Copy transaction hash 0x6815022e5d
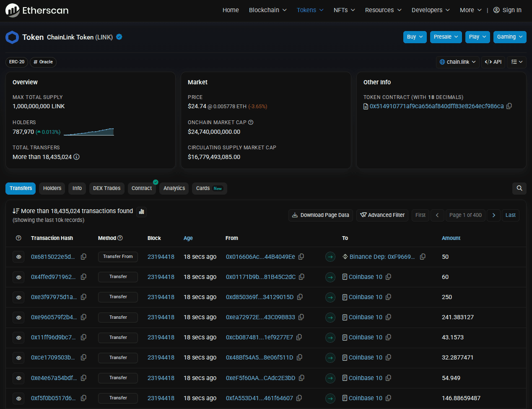The height and width of the screenshot is (409, 532). [x=84, y=257]
